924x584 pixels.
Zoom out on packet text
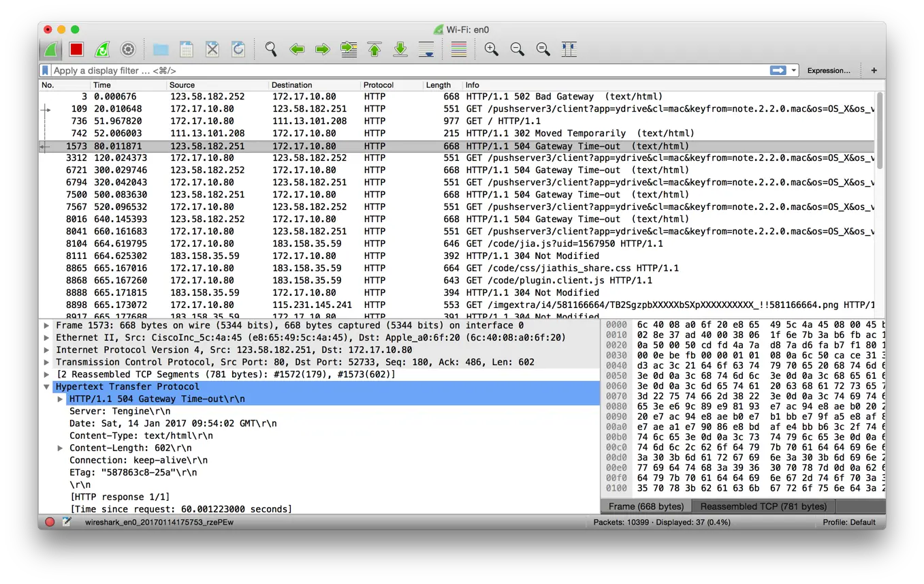tap(517, 49)
